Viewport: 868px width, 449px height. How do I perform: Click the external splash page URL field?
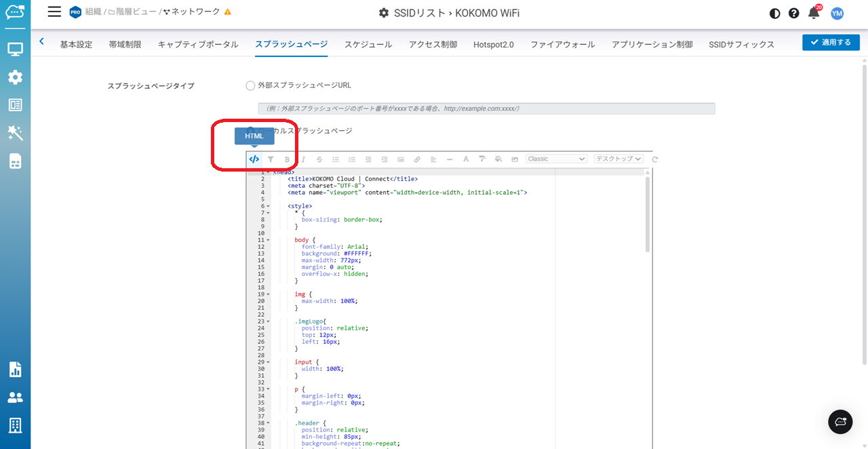coord(486,109)
